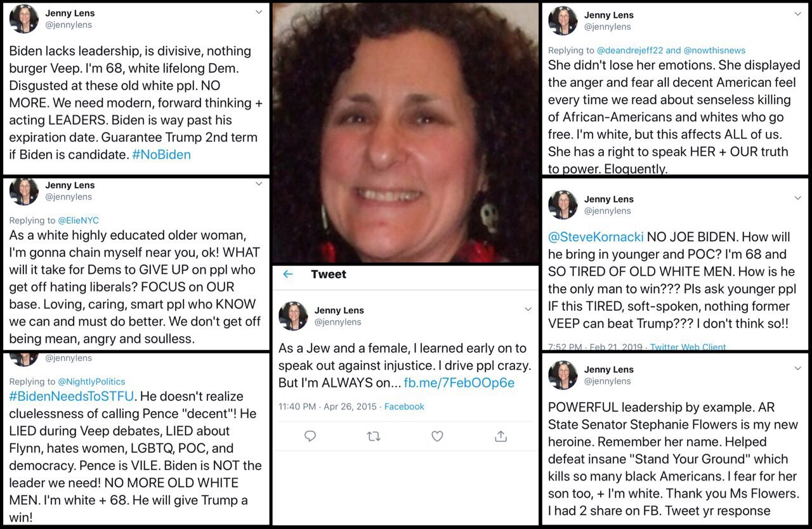The height and width of the screenshot is (529, 812).
Task: Open the chevron menu on the @SteveKornacki tweet
Action: point(797,198)
